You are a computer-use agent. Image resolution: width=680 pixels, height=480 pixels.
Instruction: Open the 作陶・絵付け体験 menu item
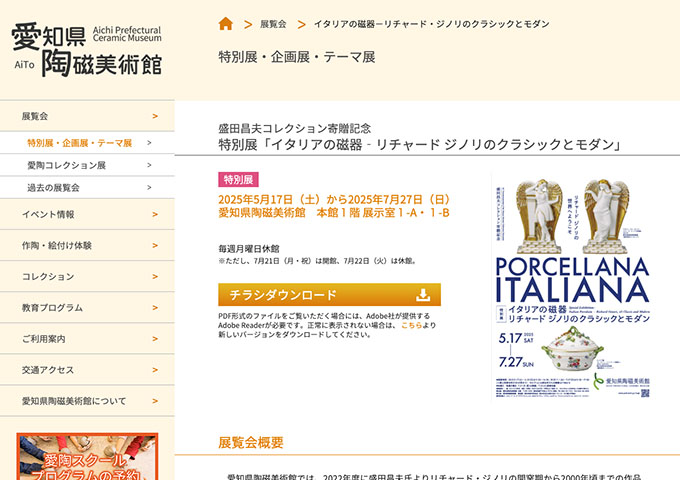(x=87, y=245)
